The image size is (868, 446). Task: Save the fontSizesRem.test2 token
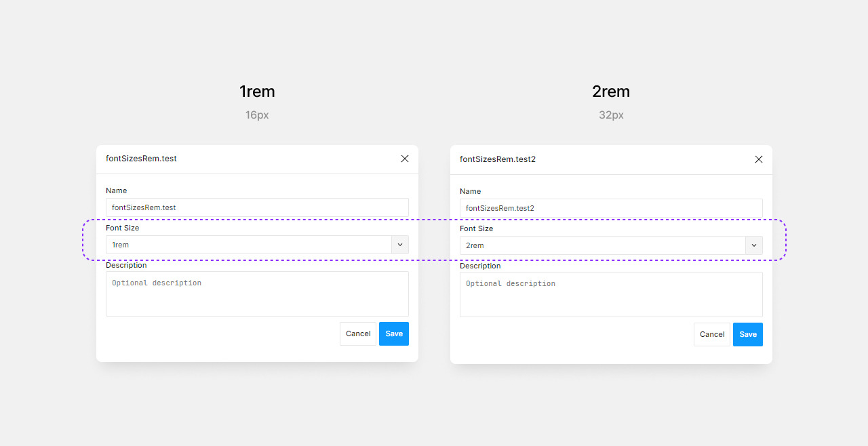[x=748, y=334]
